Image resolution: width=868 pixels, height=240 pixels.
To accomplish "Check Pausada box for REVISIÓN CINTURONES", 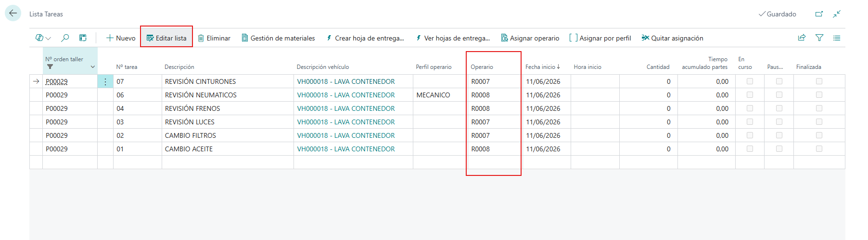I will click(x=779, y=81).
